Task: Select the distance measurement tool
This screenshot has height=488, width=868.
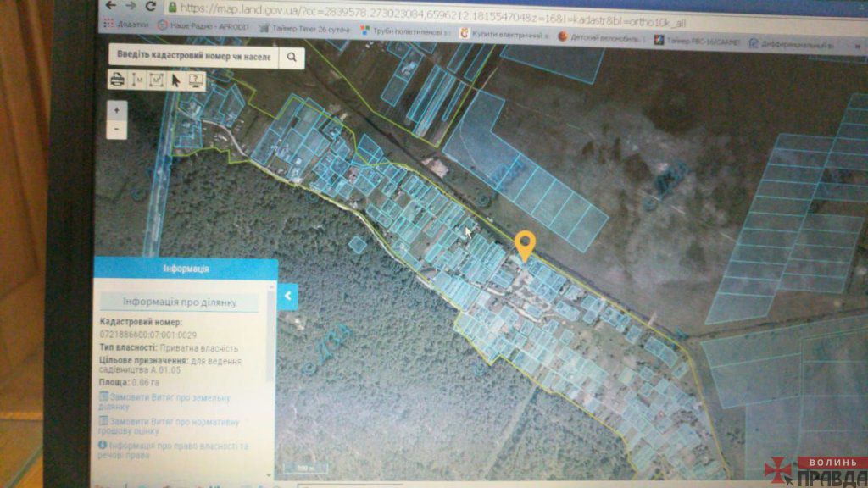Action: point(136,80)
